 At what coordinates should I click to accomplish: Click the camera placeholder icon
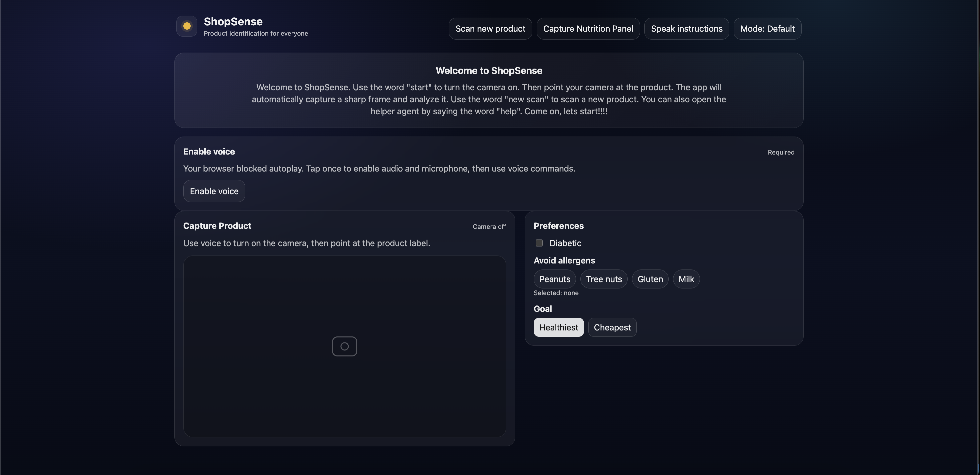[344, 346]
